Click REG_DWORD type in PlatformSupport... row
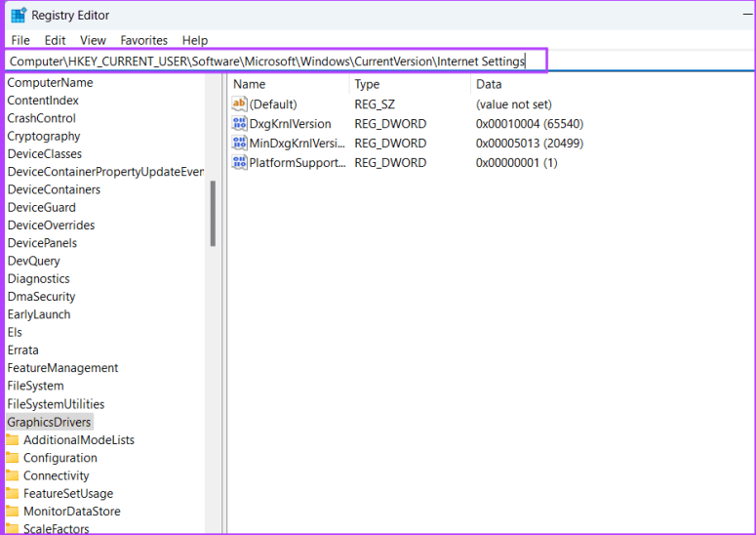 tap(390, 163)
